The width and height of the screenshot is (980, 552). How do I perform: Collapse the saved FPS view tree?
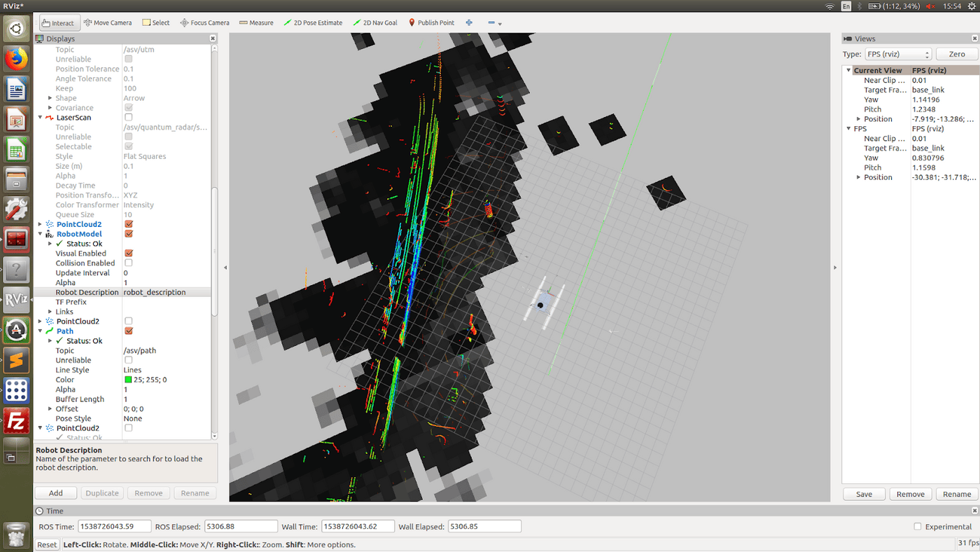(849, 129)
